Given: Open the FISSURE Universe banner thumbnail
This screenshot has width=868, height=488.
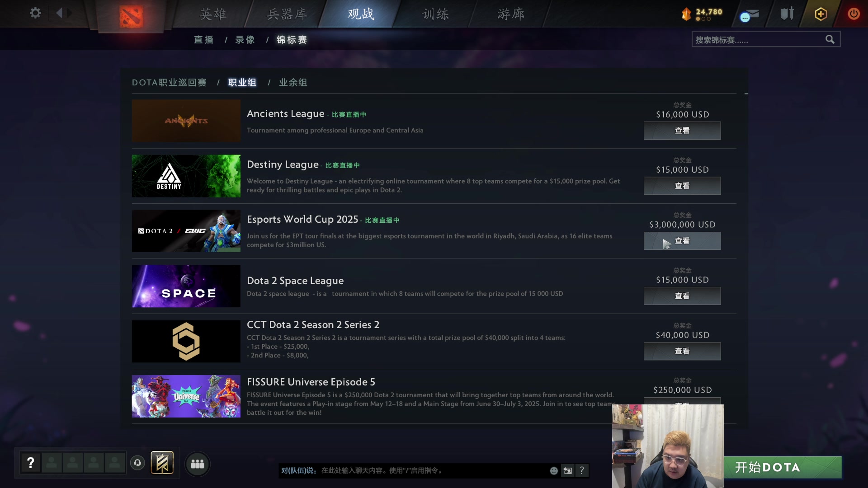Looking at the screenshot, I should 186,396.
